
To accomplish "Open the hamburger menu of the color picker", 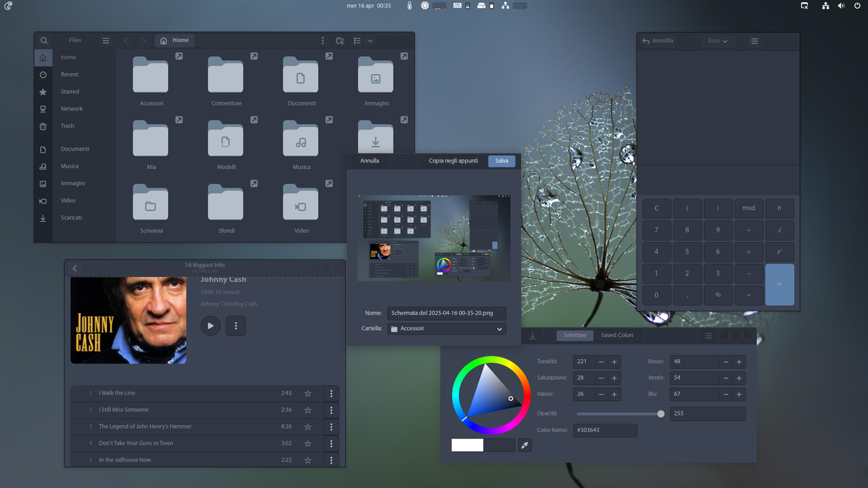I will coord(709,335).
